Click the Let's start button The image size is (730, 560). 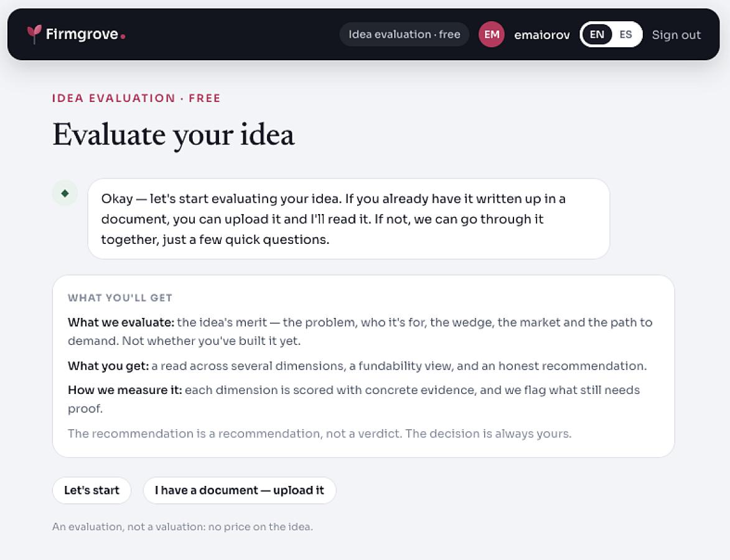pyautogui.click(x=91, y=490)
